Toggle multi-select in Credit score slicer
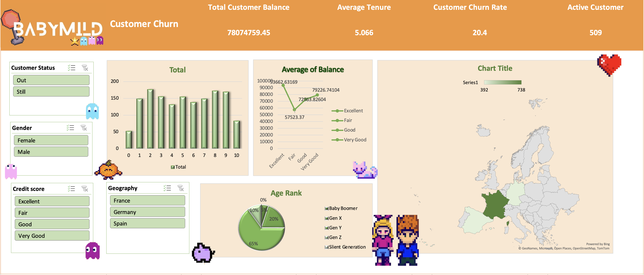The image size is (644, 275). tap(71, 189)
